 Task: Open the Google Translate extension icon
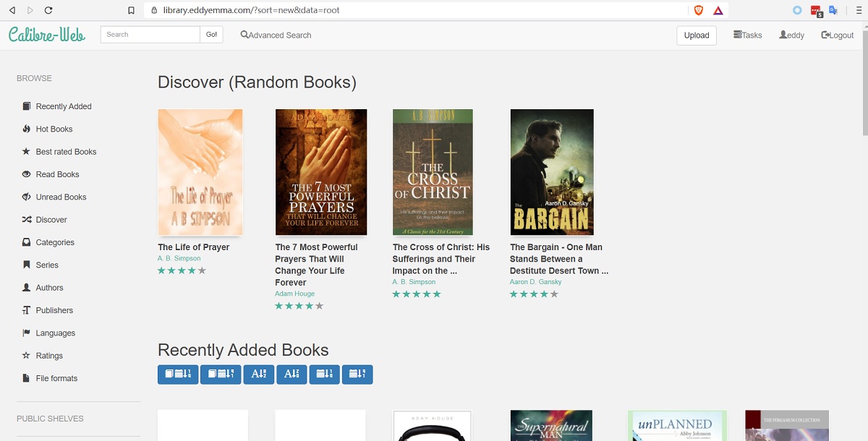pos(833,10)
